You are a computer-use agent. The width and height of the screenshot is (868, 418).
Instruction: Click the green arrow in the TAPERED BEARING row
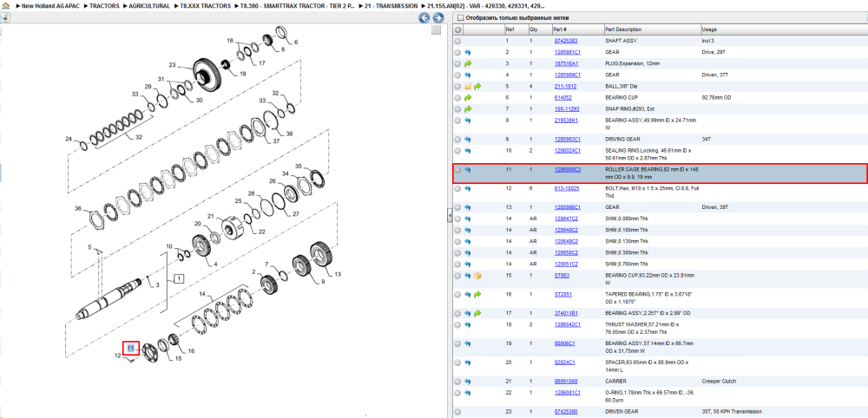tap(477, 294)
